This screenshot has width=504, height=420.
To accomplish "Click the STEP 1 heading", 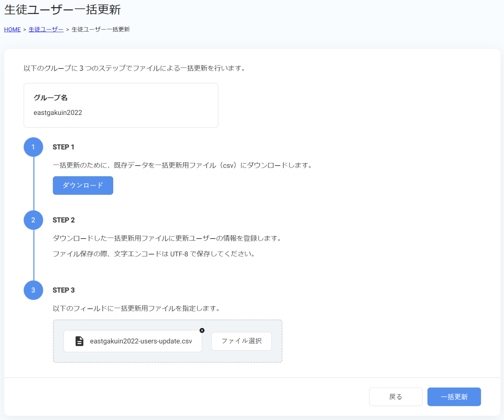I will [64, 147].
